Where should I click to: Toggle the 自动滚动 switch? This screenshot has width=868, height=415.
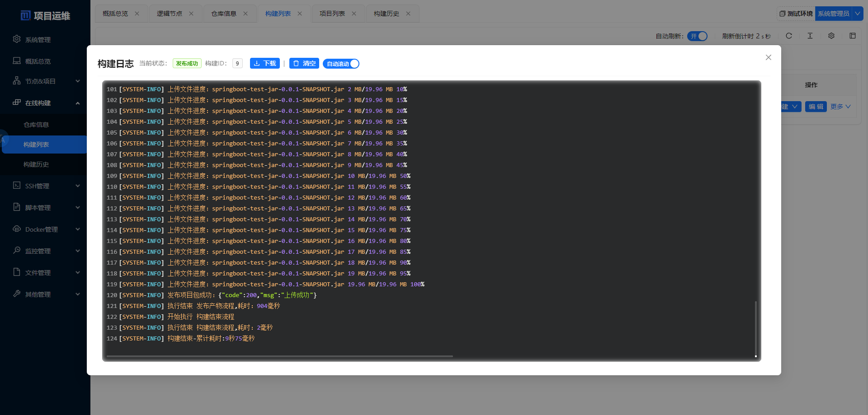341,64
